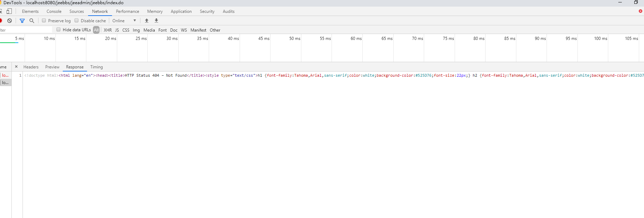Screen dimensions: 644x218
Task: Open network search with the magnifier icon
Action: (32, 21)
